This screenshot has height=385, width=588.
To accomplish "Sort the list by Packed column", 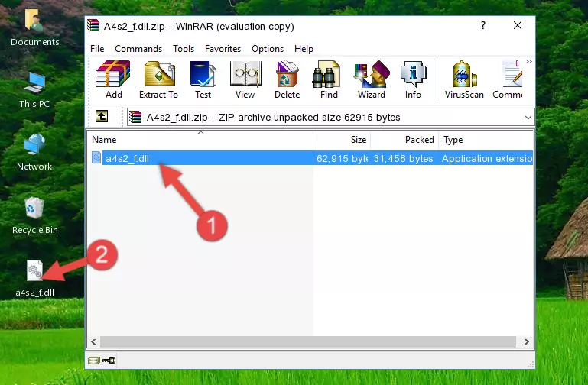I will click(x=404, y=140).
